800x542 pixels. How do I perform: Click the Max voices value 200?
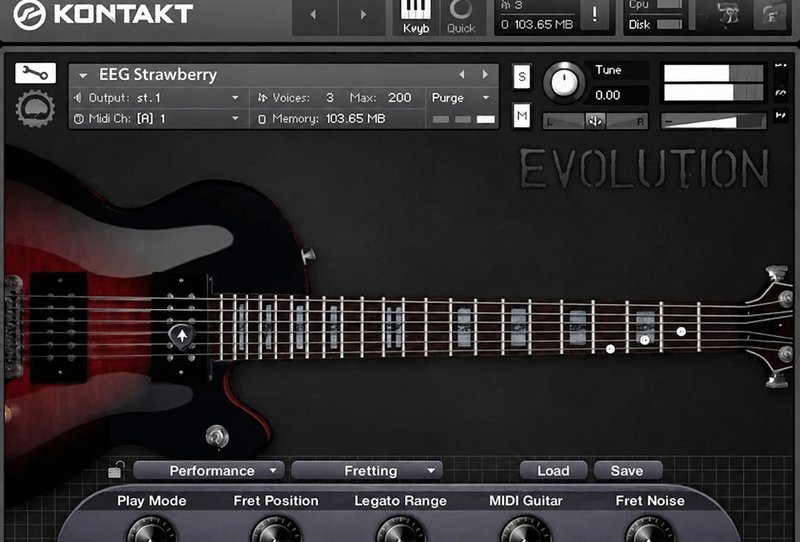[399, 97]
